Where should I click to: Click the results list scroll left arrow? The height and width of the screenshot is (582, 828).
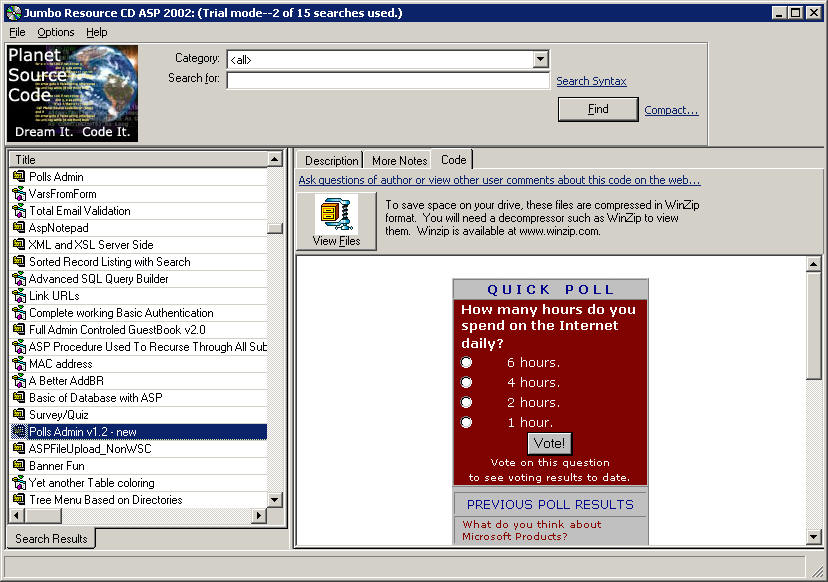(17, 514)
